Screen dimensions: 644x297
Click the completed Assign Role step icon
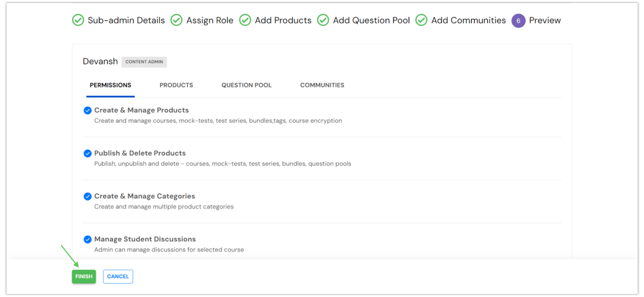(176, 20)
